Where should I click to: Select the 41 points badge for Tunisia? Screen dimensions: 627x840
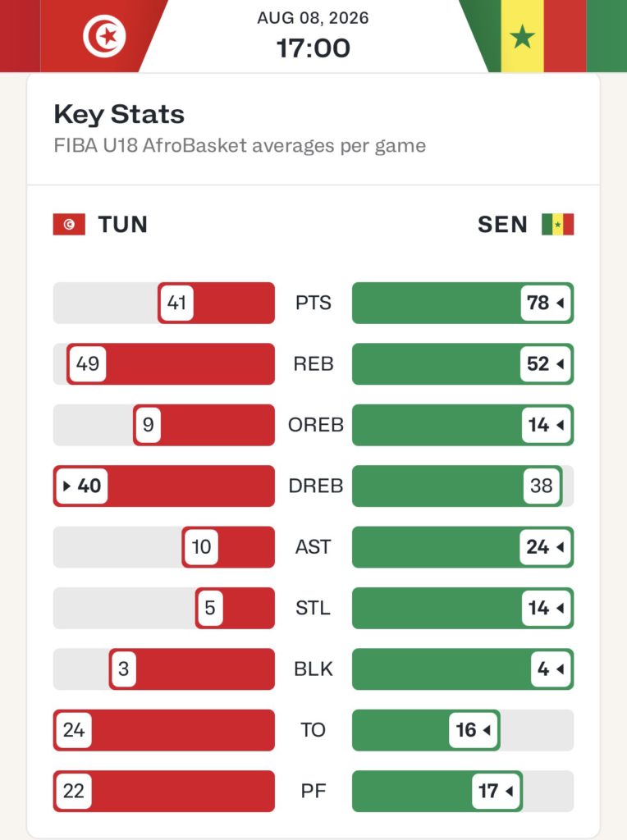[x=176, y=303]
